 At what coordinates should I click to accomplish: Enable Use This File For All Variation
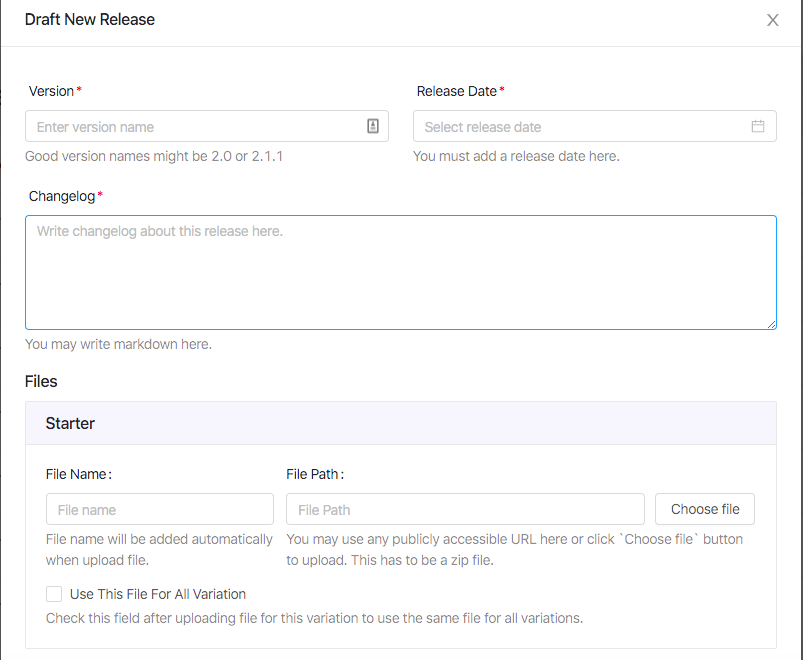[x=54, y=594]
